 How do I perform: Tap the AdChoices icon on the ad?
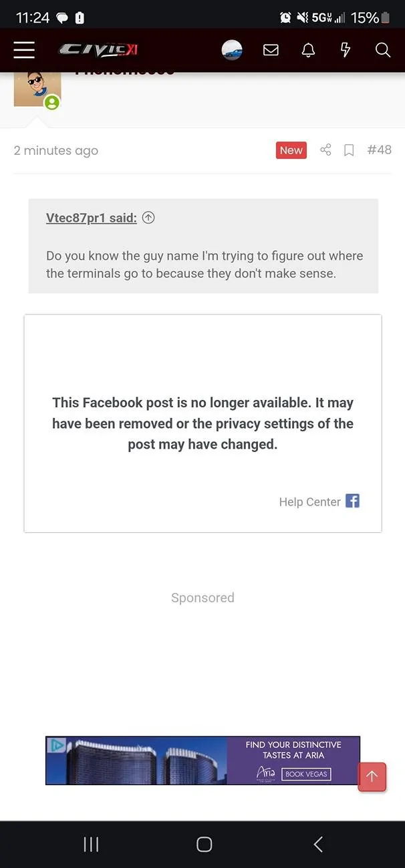pos(57,744)
